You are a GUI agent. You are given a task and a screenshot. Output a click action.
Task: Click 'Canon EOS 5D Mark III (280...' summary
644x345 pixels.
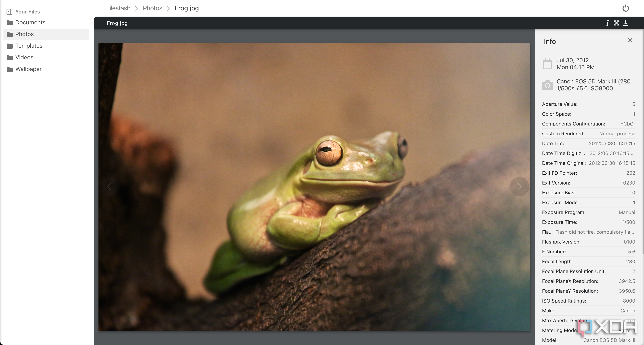596,82
